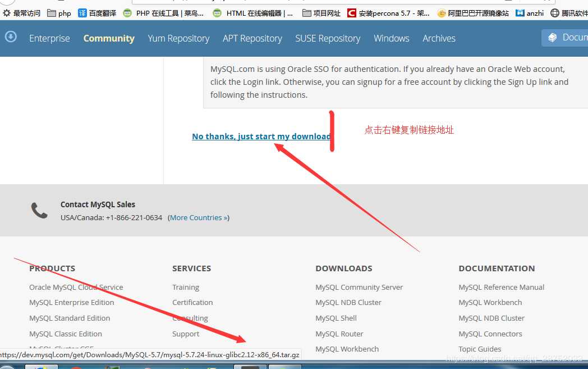The width and height of the screenshot is (588, 369).
Task: Open the 最常访问 bookmarks item
Action: click(21, 13)
